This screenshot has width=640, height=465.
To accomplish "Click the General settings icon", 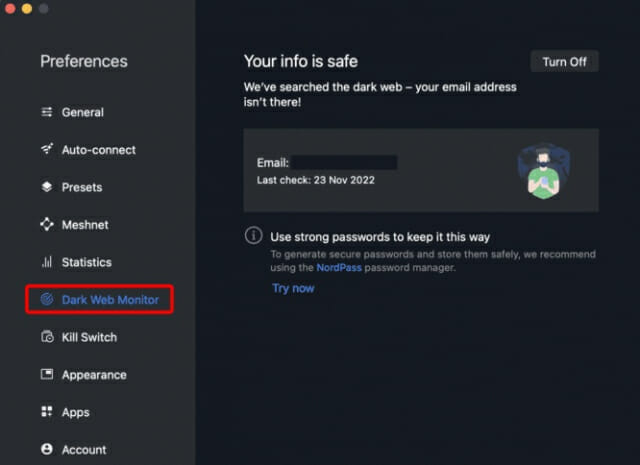I will 46,112.
